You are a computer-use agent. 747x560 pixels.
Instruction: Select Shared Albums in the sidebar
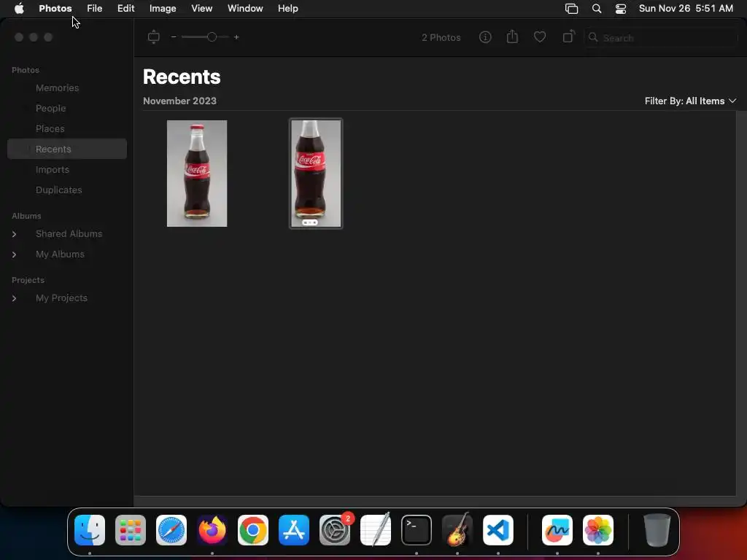[x=69, y=234]
